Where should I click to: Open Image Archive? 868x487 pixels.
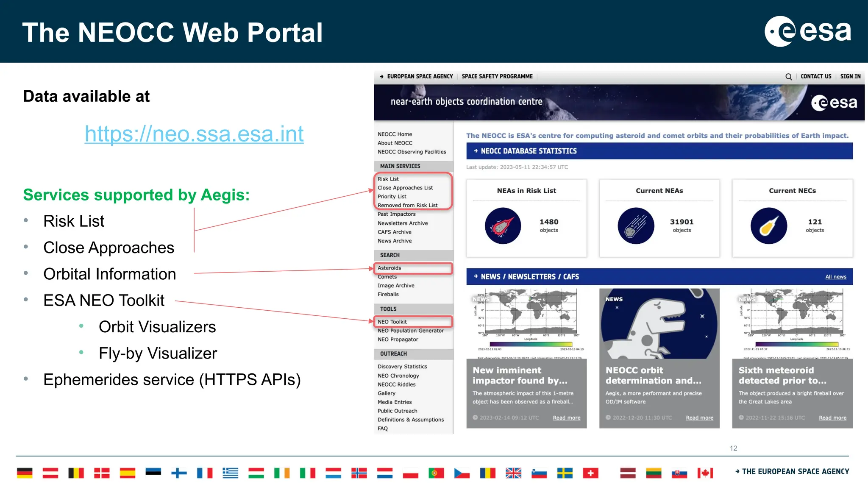click(396, 286)
